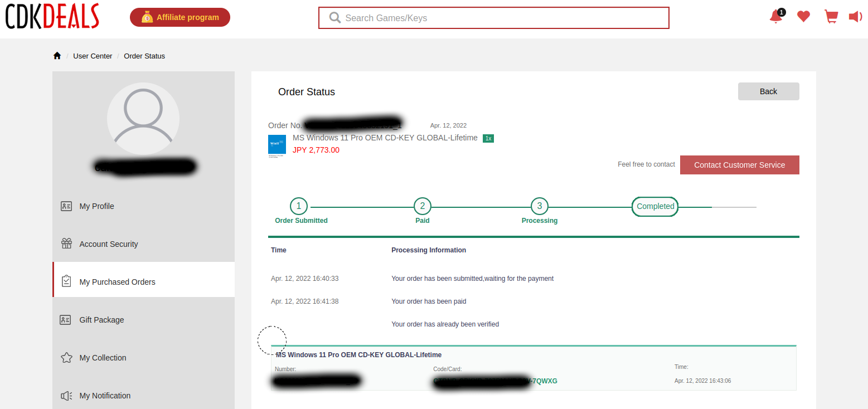Image resolution: width=868 pixels, height=409 pixels.
Task: Click 'Feel free to contact' text
Action: click(646, 164)
